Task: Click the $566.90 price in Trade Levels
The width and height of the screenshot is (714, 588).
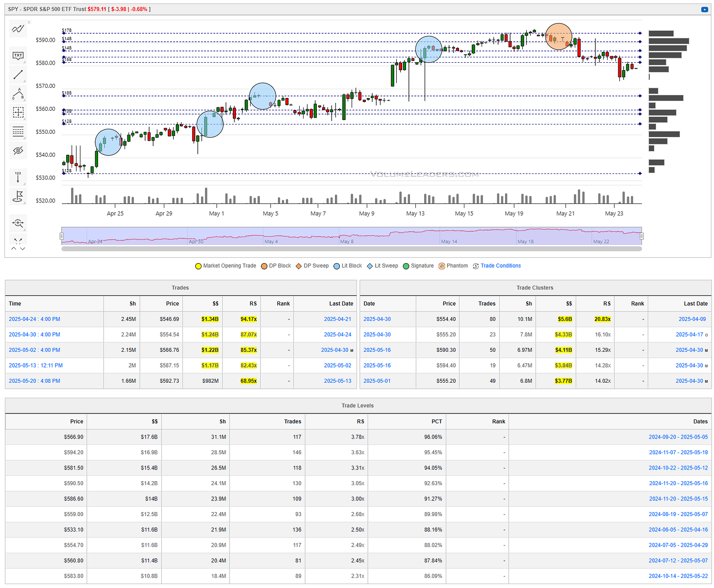Action: 74,437
